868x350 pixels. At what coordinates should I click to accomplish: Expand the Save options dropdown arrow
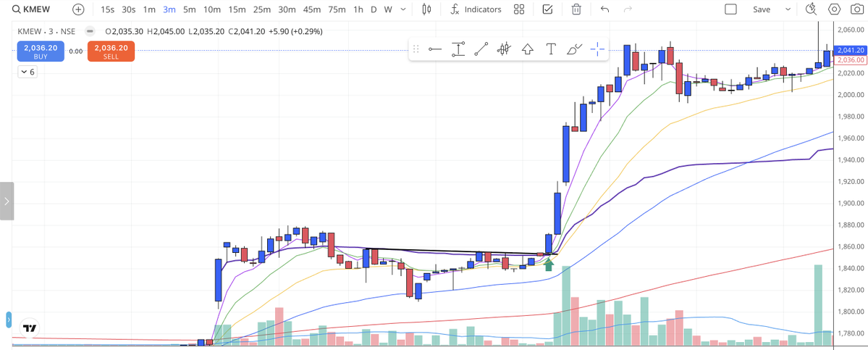click(x=787, y=9)
